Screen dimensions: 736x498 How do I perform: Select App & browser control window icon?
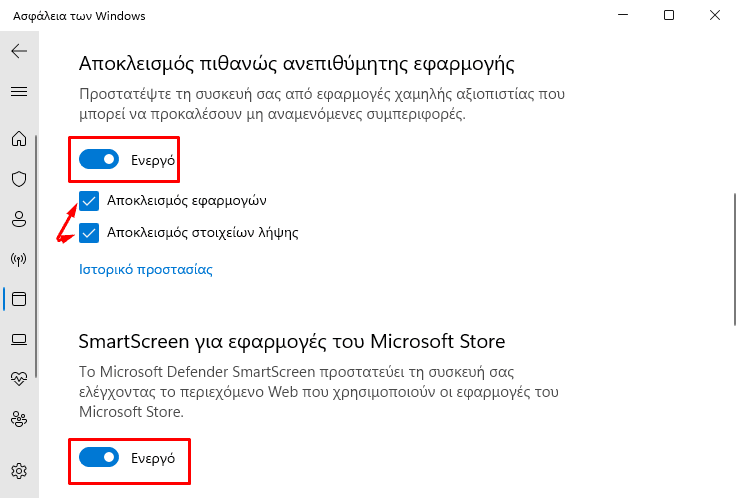pyautogui.click(x=19, y=299)
